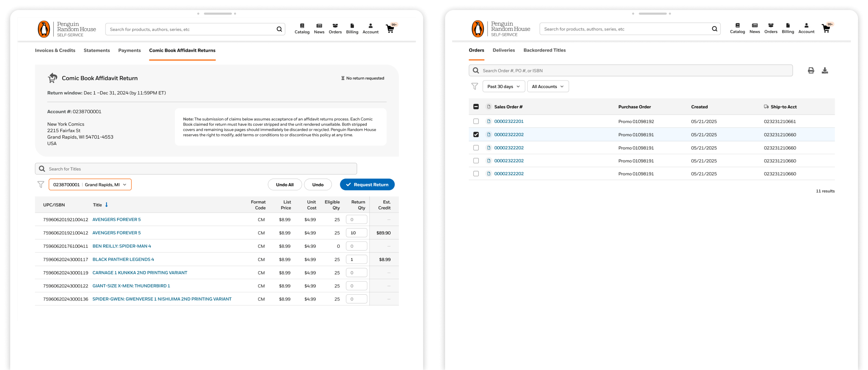Open the cart icon in left window

[390, 29]
